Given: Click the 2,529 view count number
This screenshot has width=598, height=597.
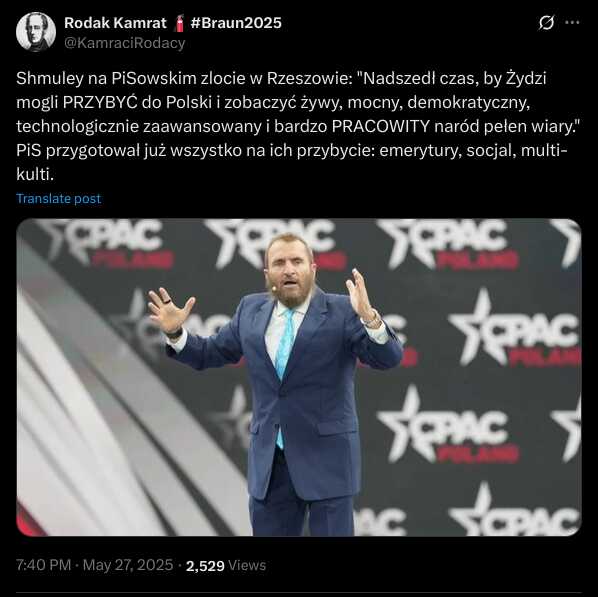Looking at the screenshot, I should 205,565.
